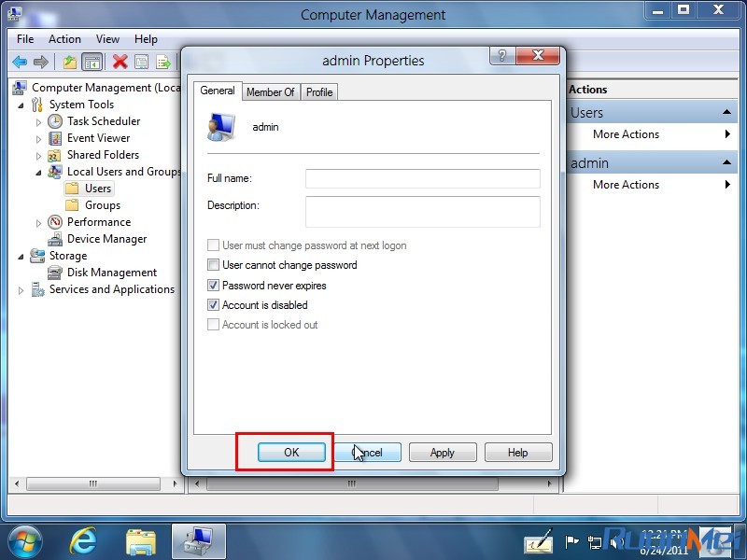Select the Users folder in tree
This screenshot has height=560, width=747.
[x=89, y=189]
